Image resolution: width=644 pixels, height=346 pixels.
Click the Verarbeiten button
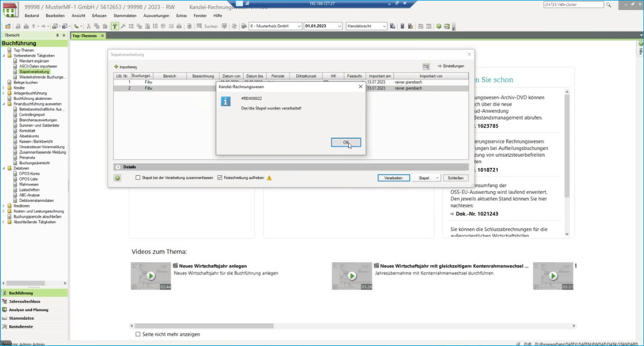click(393, 178)
